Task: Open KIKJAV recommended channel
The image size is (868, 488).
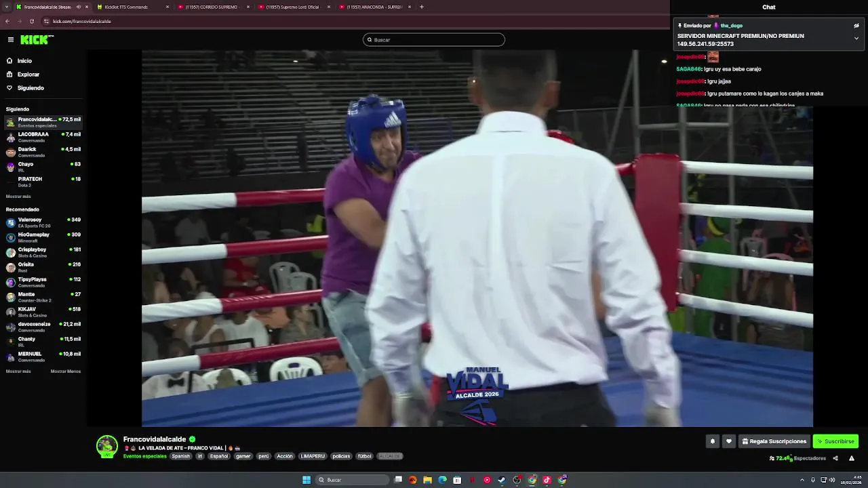Action: pos(43,312)
